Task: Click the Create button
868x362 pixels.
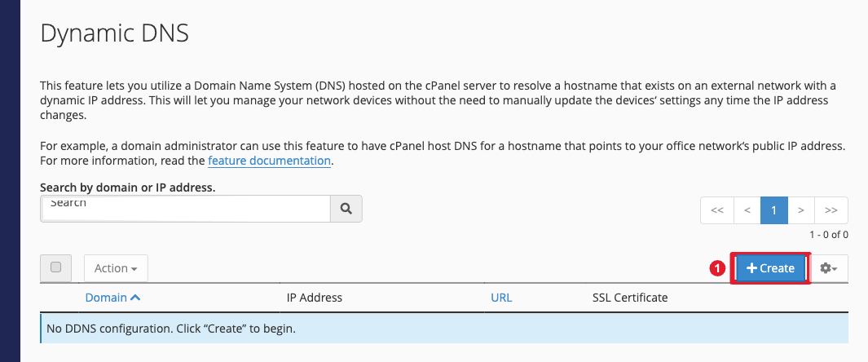Action: (x=770, y=268)
